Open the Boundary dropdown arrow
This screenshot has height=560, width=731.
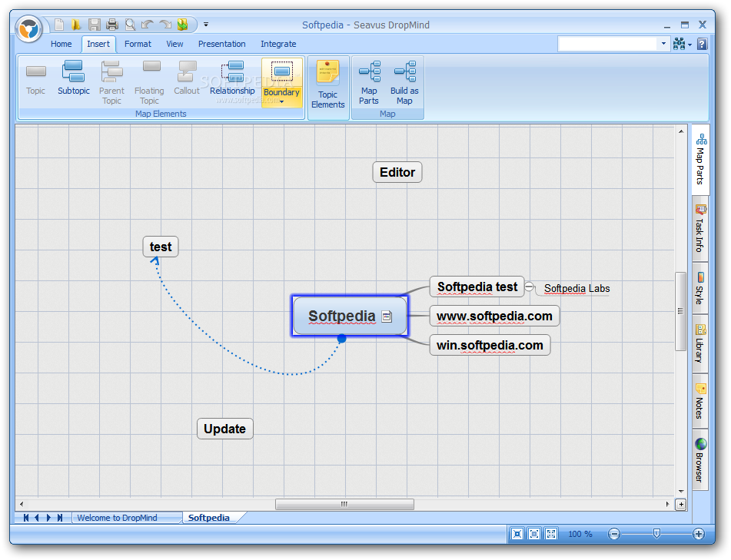click(x=281, y=102)
